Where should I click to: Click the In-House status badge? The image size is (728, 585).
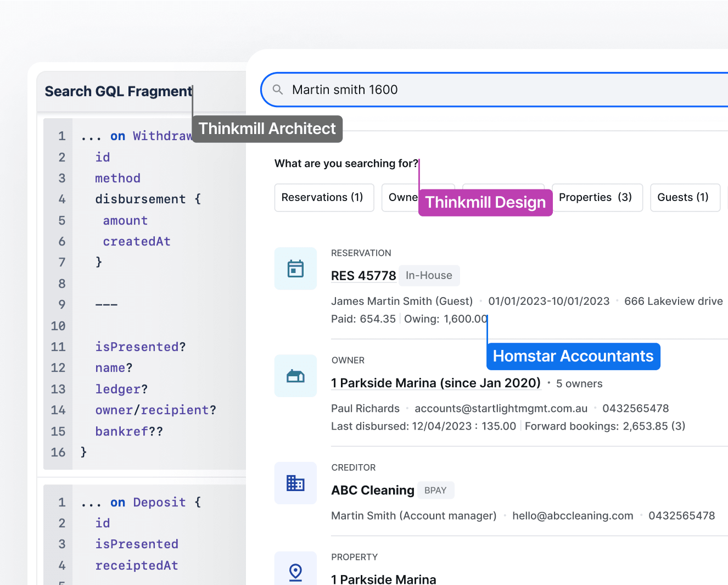tap(429, 276)
